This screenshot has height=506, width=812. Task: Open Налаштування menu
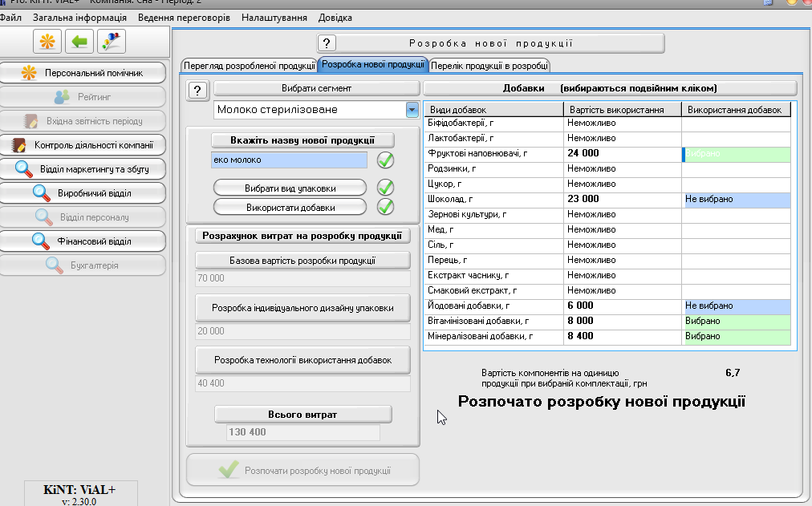274,18
